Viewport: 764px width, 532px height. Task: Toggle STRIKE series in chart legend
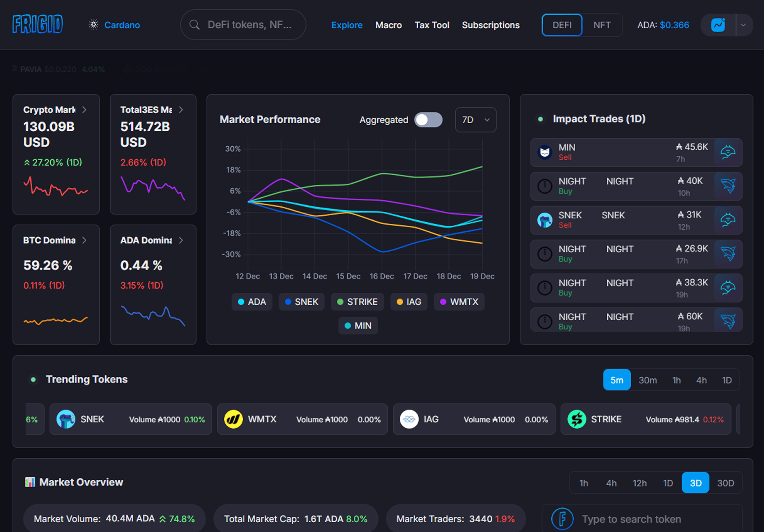pyautogui.click(x=357, y=302)
